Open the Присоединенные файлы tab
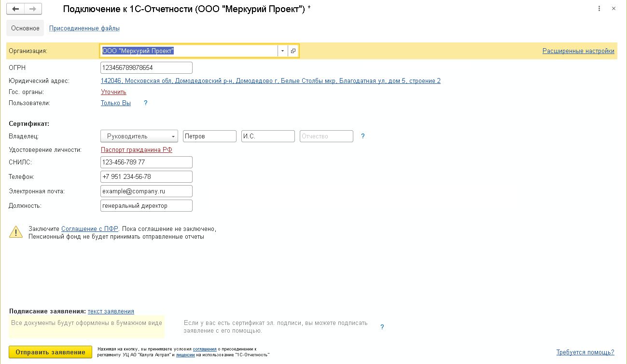627x364 pixels. coord(84,28)
